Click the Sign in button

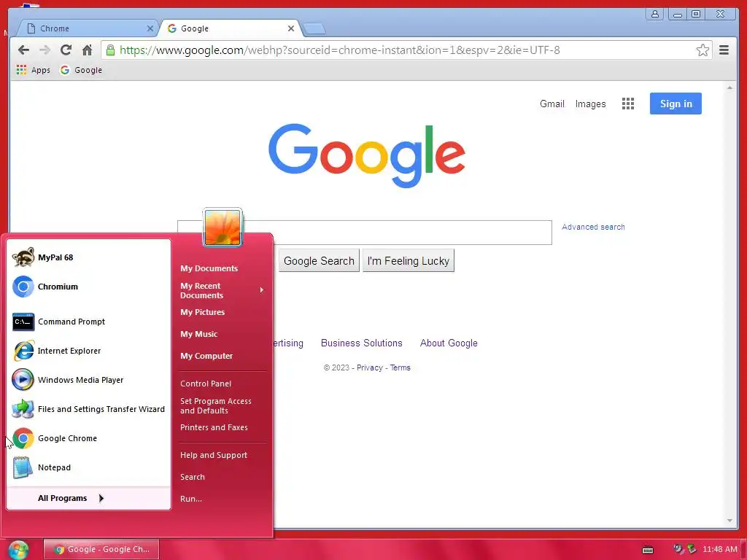[x=676, y=104]
